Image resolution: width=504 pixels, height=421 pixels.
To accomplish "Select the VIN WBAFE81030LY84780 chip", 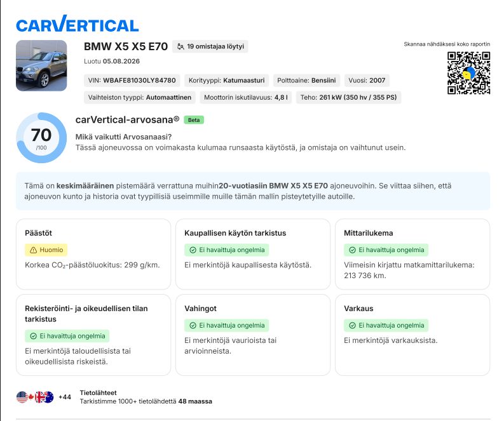I will tap(132, 80).
